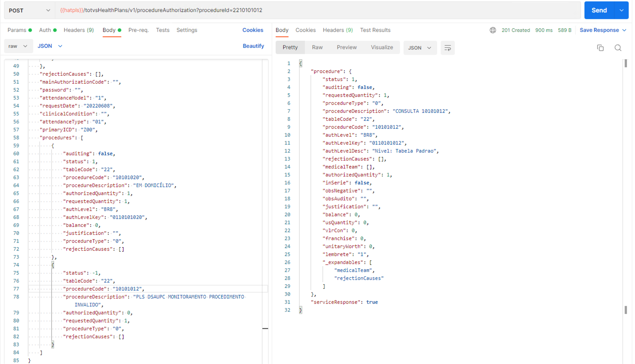Click the 900 ms response time
This screenshot has height=364, width=635.
(544, 30)
